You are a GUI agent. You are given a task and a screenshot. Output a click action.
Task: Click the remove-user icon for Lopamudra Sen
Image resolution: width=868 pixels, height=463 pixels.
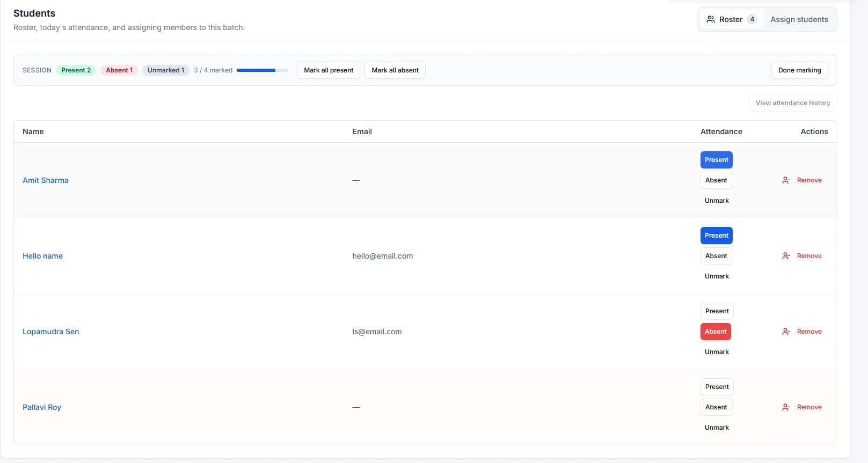point(786,332)
